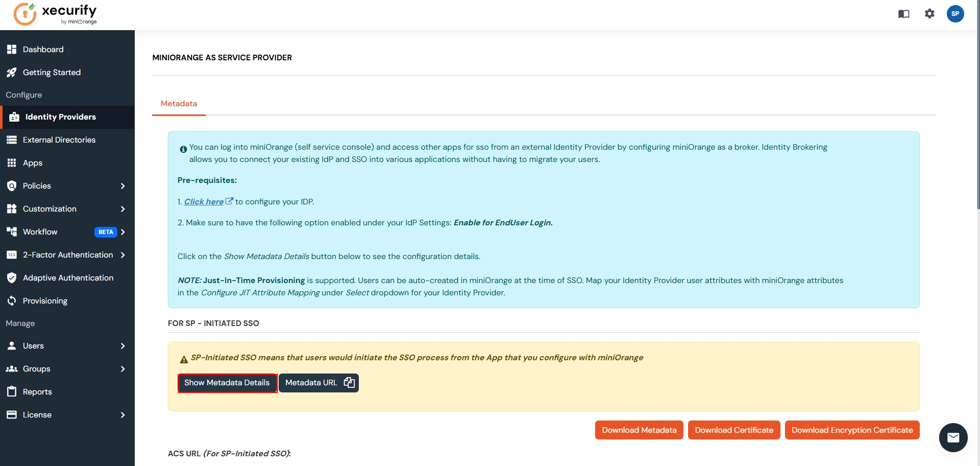Click the copy icon on Metadata URL
Viewport: 980px width, 466px height.
coord(349,383)
